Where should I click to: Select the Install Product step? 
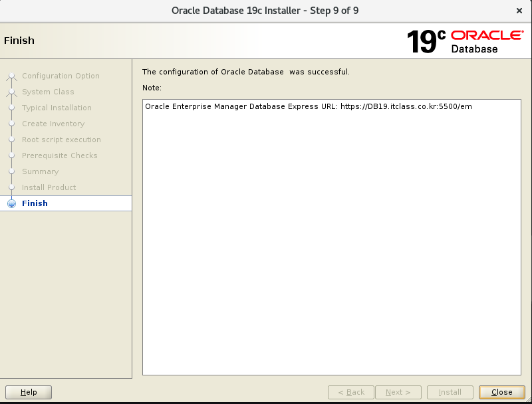click(49, 187)
